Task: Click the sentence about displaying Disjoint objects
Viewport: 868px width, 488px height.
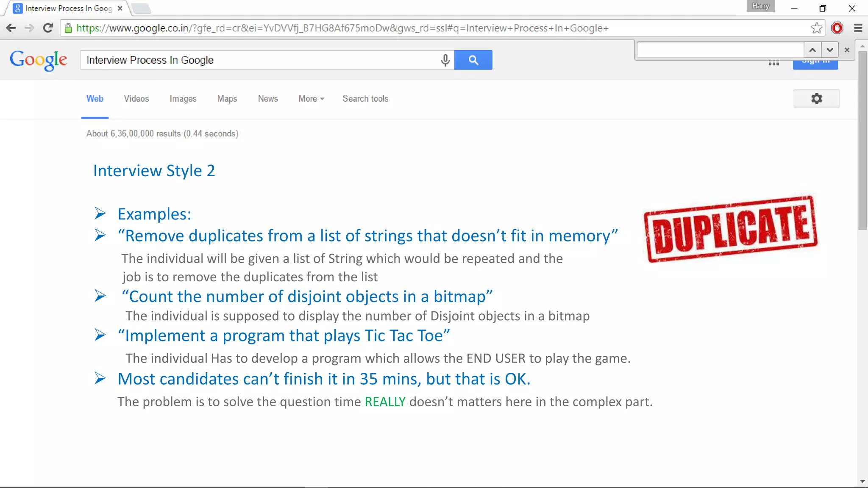Action: [358, 316]
